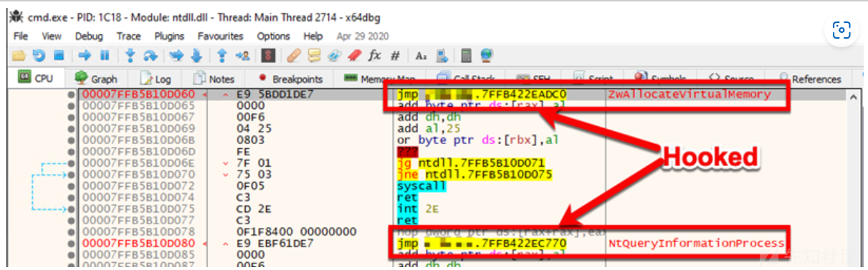This screenshot has width=868, height=270.
Task: Run the program with the arrow icon
Action: 85,55
